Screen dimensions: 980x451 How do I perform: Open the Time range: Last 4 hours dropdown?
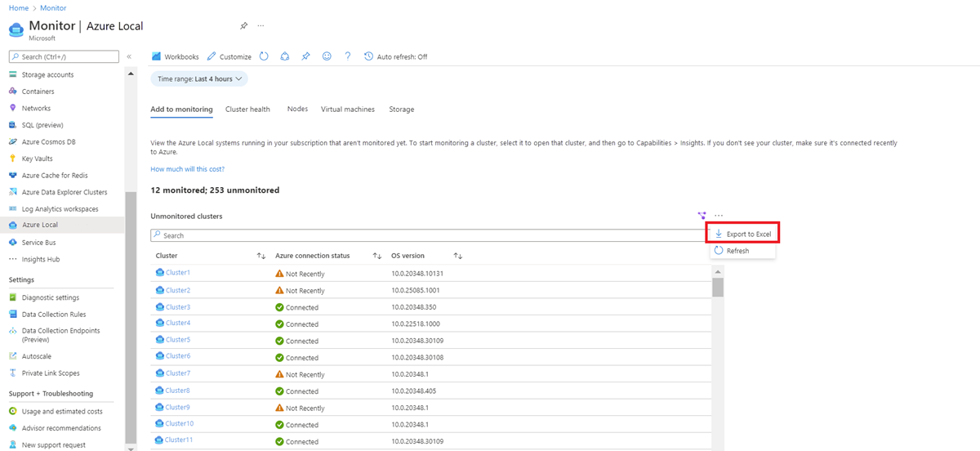pyautogui.click(x=199, y=79)
